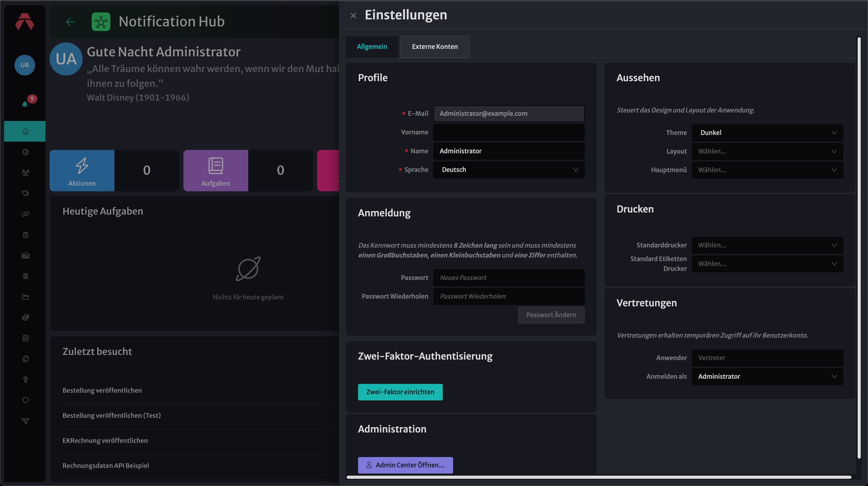Click the red app logo at top left

point(25,21)
